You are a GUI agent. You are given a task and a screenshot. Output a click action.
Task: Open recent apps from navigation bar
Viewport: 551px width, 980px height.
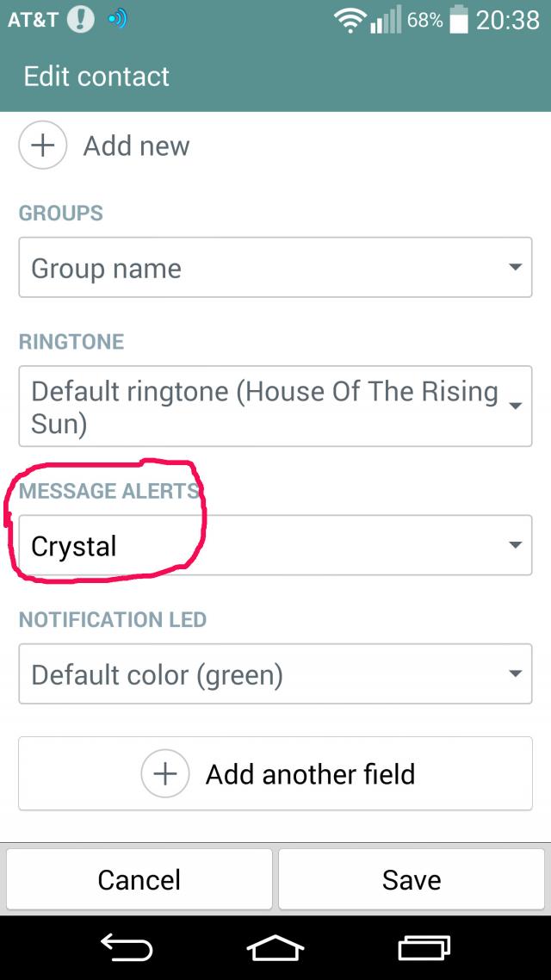coord(424,948)
